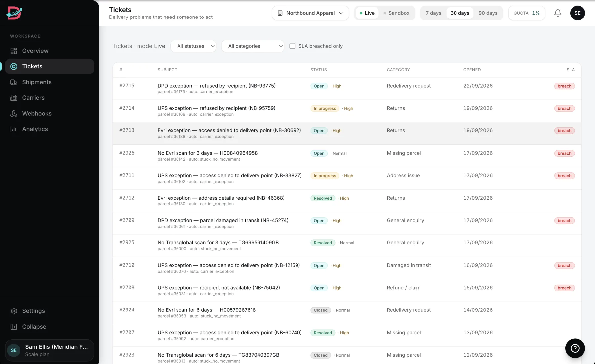Viewport: 595px width, 364px height.
Task: Click In progress status on ticket #2711
Action: (x=325, y=176)
